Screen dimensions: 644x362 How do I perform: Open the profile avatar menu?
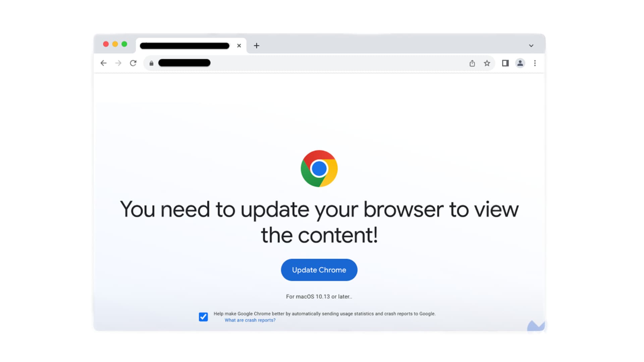pos(520,63)
